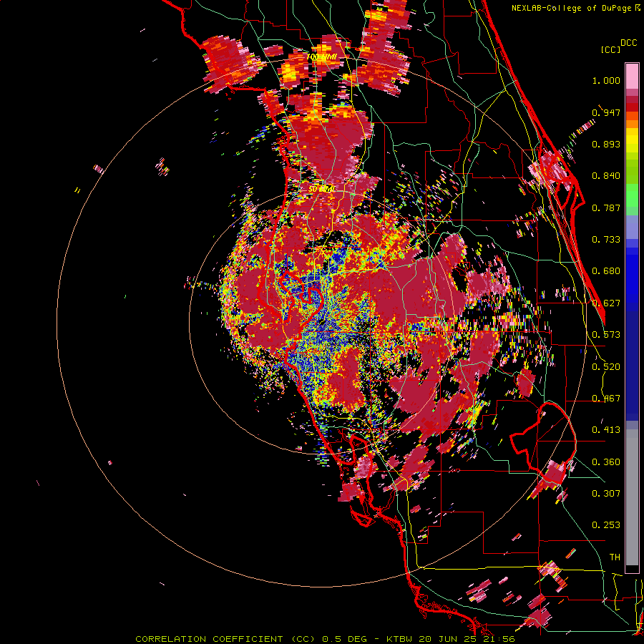Select the 0.893 scale value
644x644 pixels.
[x=606, y=144]
